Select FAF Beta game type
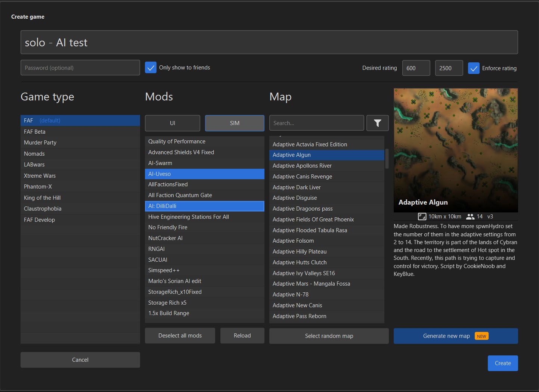 (80, 131)
